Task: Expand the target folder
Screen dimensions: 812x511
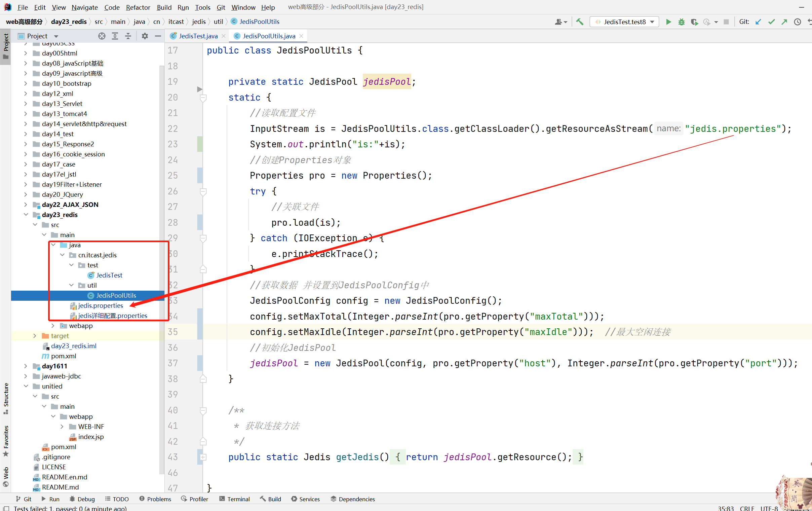Action: (x=35, y=336)
